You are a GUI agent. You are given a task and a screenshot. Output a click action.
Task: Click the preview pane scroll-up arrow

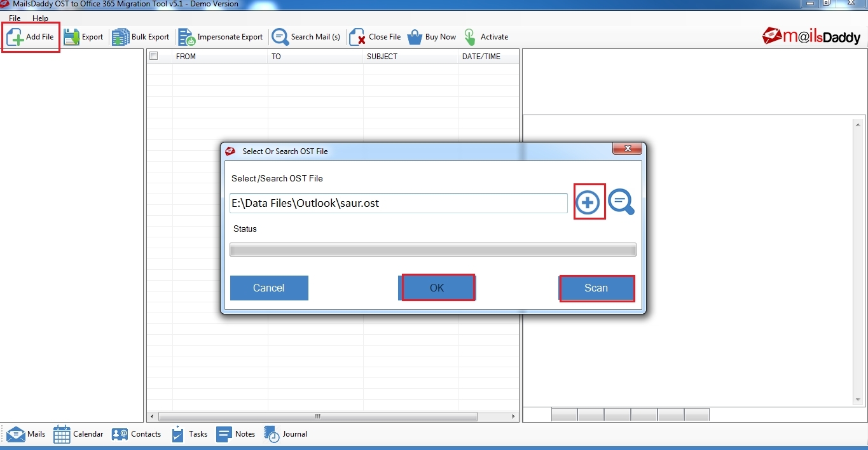click(858, 124)
